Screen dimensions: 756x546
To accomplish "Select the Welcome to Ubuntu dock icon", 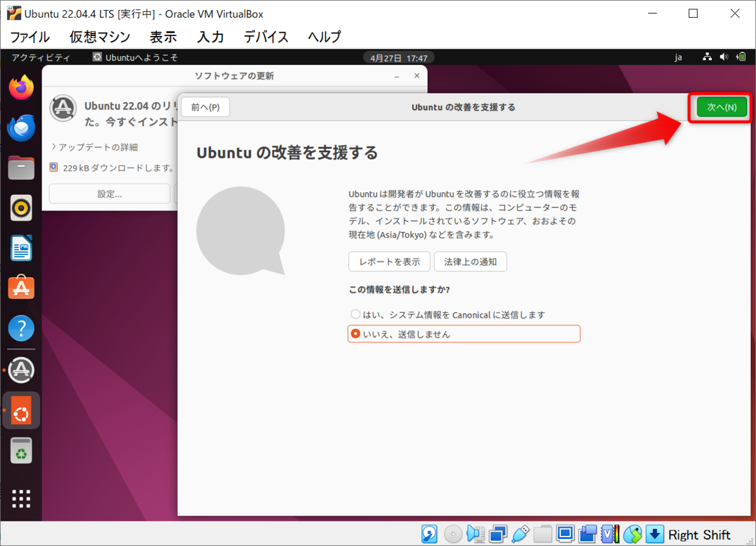I will [21, 410].
